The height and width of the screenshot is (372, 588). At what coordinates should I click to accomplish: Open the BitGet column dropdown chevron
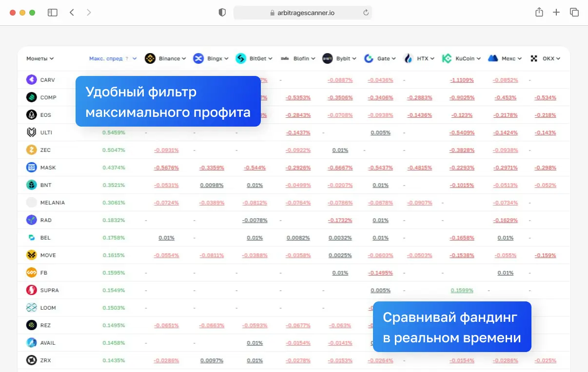(x=270, y=58)
